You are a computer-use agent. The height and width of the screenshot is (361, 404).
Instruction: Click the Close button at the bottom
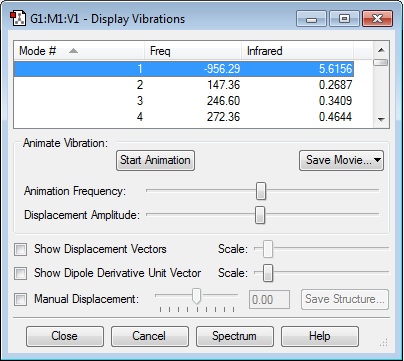point(65,336)
